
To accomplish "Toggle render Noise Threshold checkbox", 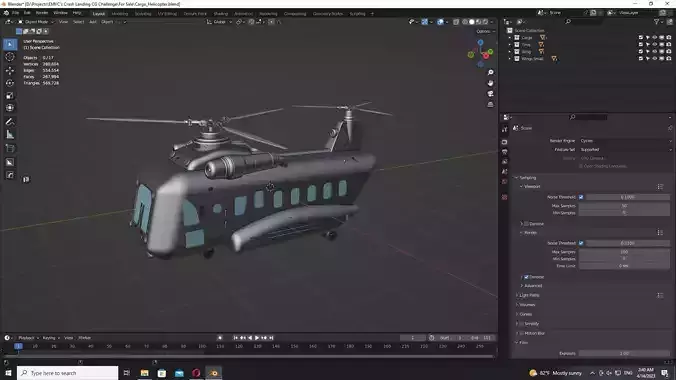I will pos(581,243).
